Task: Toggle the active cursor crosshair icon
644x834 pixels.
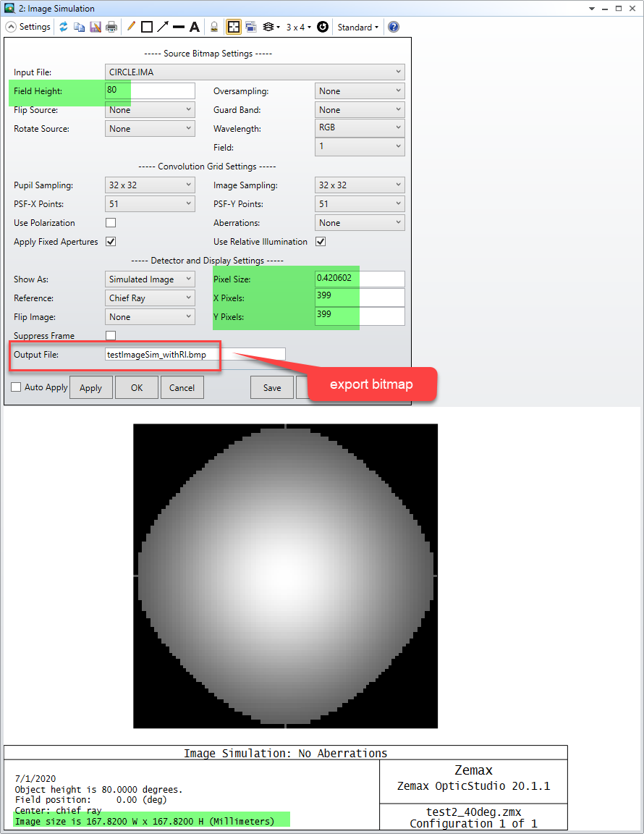Action: pos(234,27)
